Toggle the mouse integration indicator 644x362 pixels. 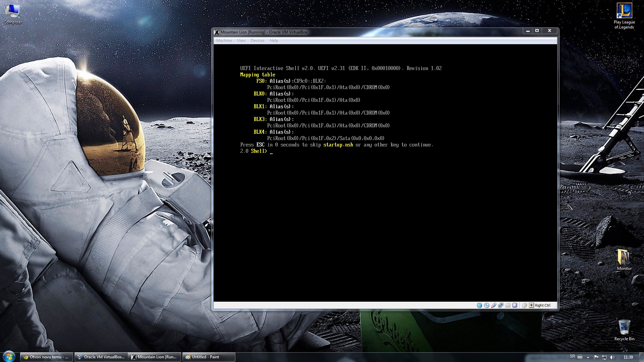pyautogui.click(x=525, y=305)
